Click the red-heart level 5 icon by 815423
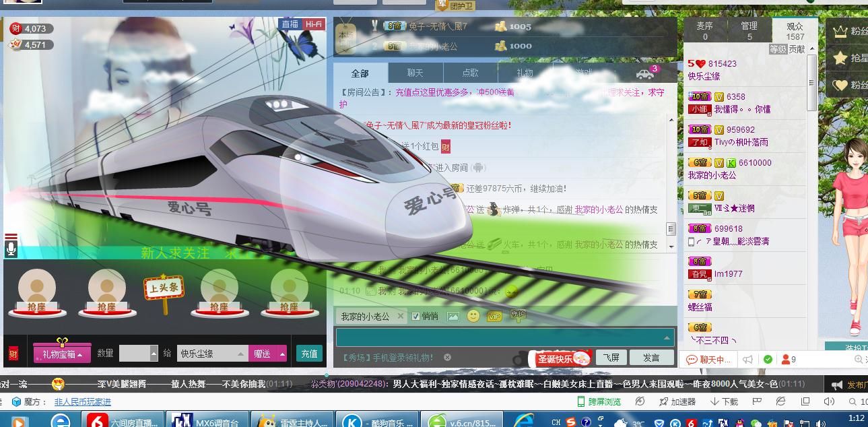 click(696, 63)
